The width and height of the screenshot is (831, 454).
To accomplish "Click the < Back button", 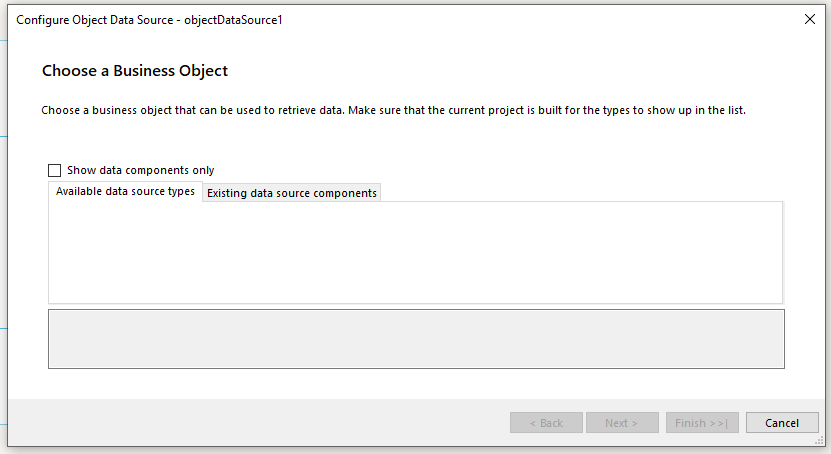I will [546, 423].
